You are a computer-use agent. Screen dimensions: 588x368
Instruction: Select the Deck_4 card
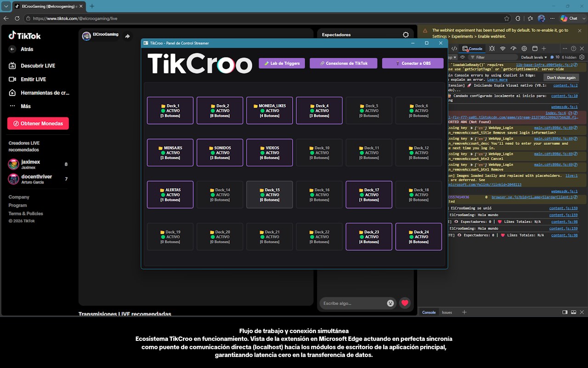click(319, 110)
